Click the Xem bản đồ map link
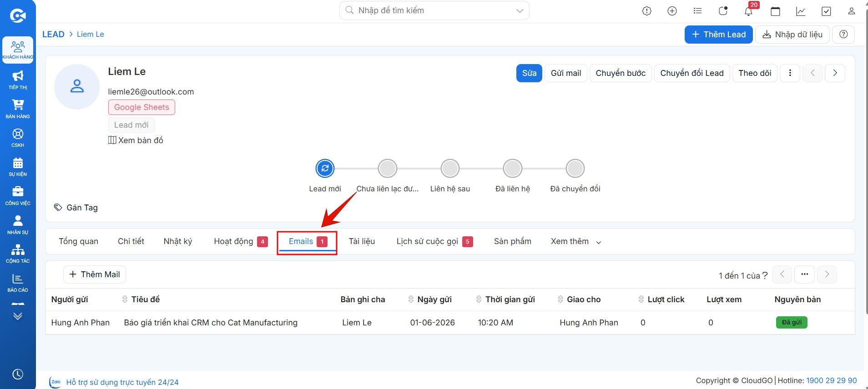 tap(136, 140)
